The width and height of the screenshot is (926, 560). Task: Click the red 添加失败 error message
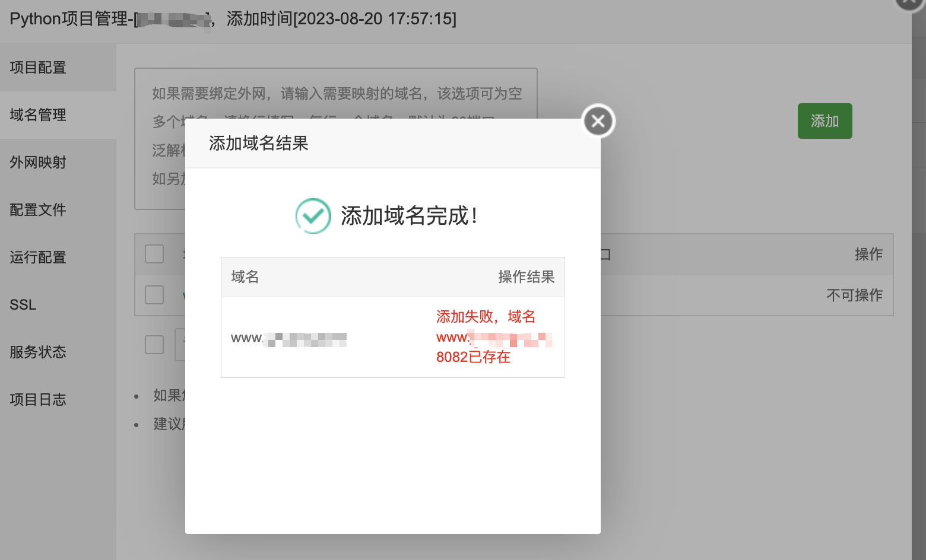(x=494, y=337)
